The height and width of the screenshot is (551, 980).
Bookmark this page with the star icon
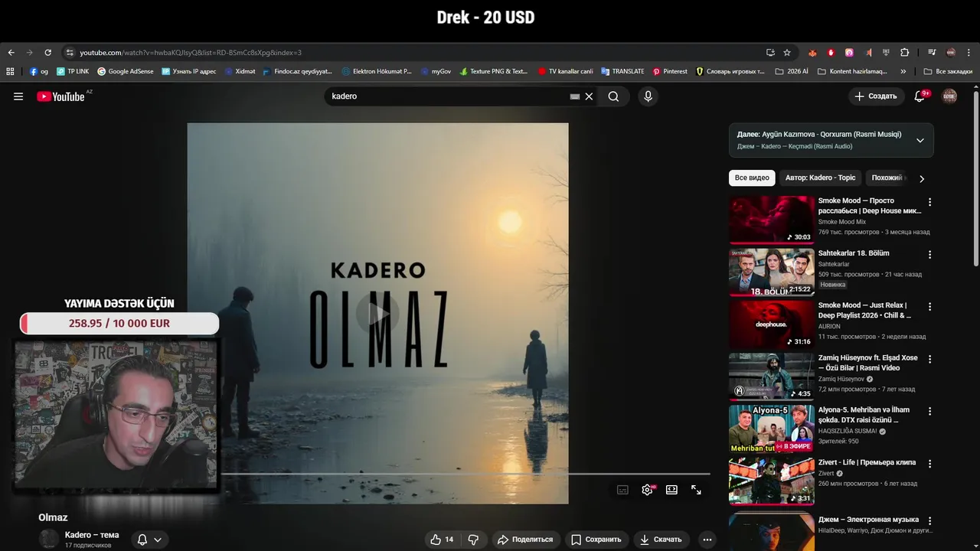[787, 53]
